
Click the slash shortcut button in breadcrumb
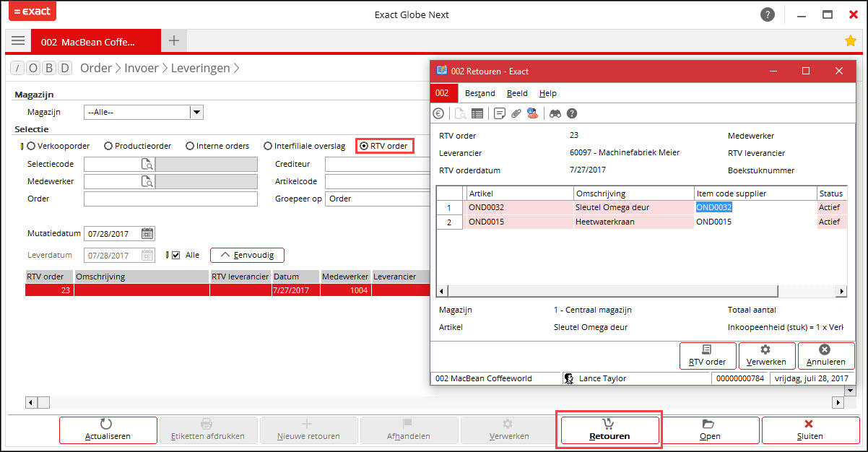click(x=17, y=69)
